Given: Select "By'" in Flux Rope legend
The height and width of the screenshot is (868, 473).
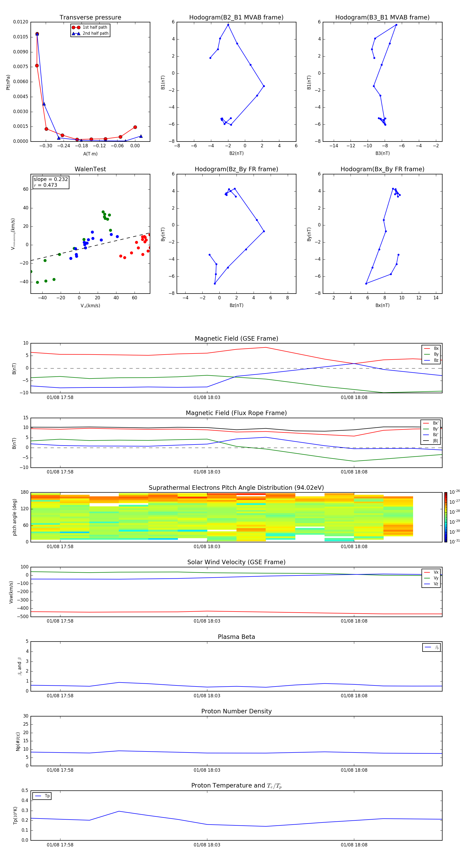Looking at the screenshot, I should point(431,429).
